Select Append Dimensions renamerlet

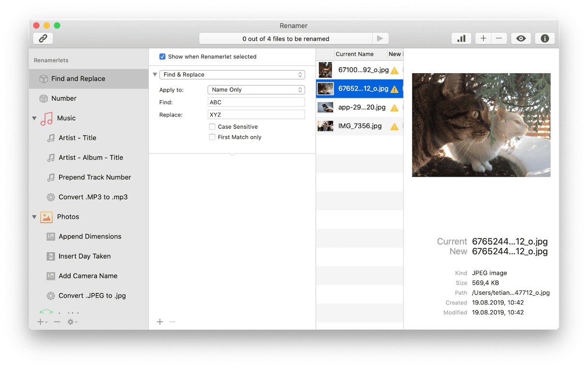point(89,236)
